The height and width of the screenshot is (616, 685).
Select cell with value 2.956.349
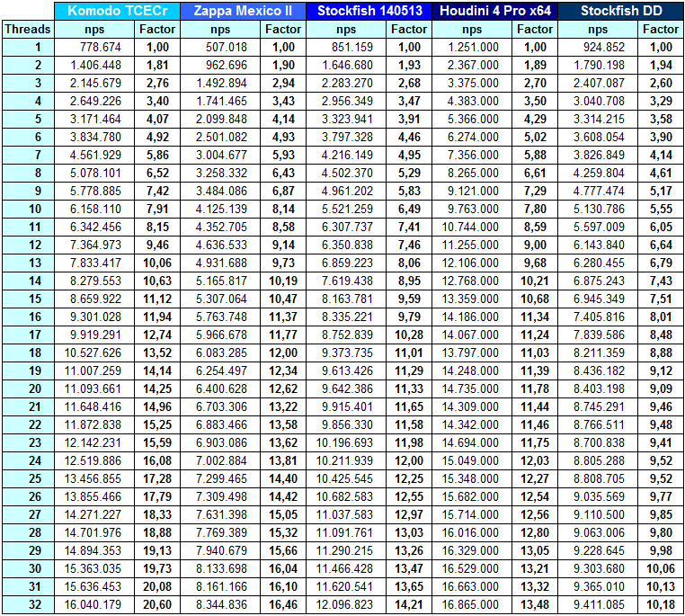(x=346, y=101)
